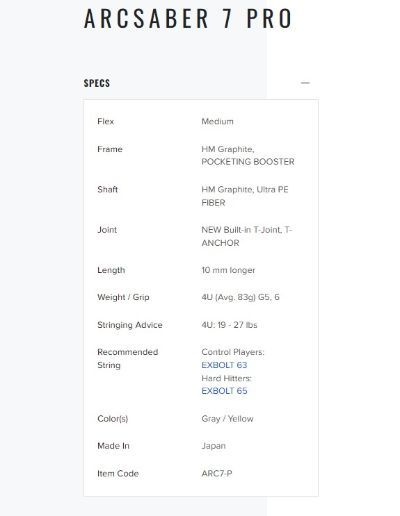This screenshot has width=400, height=516.
Task: Click the POCKETING BOOSTER text
Action: pyautogui.click(x=248, y=162)
